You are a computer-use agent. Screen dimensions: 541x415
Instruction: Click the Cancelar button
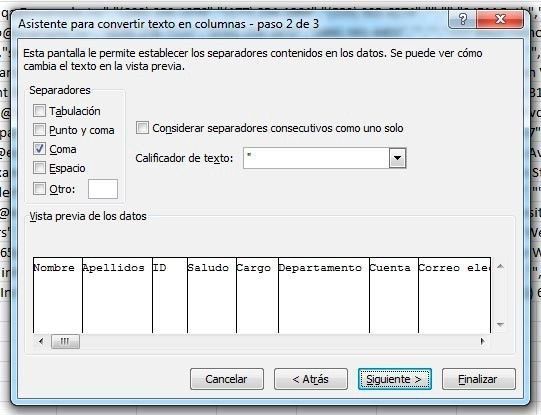point(227,379)
